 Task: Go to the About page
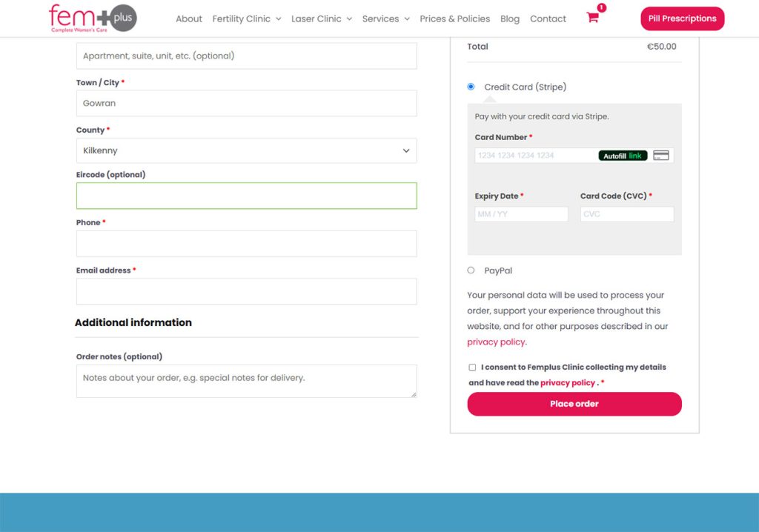(188, 19)
